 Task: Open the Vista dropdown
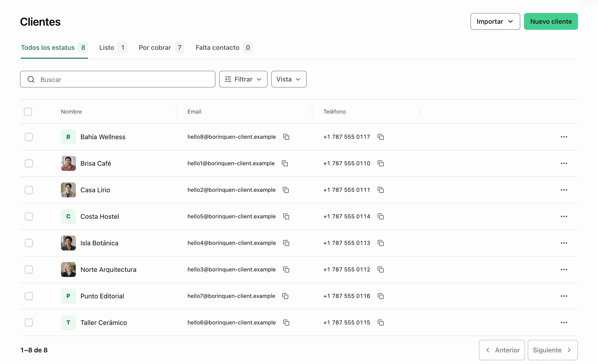click(289, 79)
